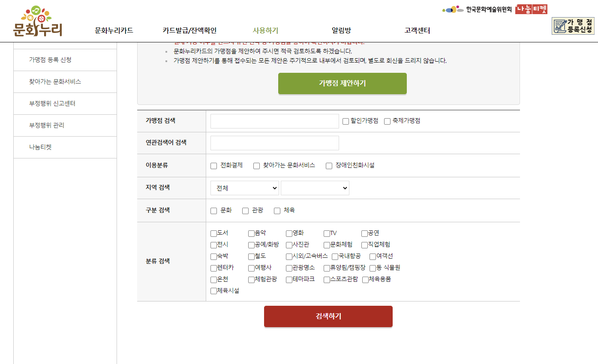The image size is (598, 364).
Task: Select the 렌터카 checkbox
Action: (x=213, y=269)
